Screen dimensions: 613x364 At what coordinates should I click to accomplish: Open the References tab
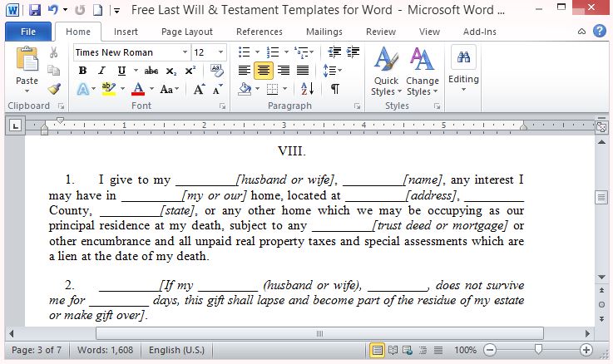259,32
